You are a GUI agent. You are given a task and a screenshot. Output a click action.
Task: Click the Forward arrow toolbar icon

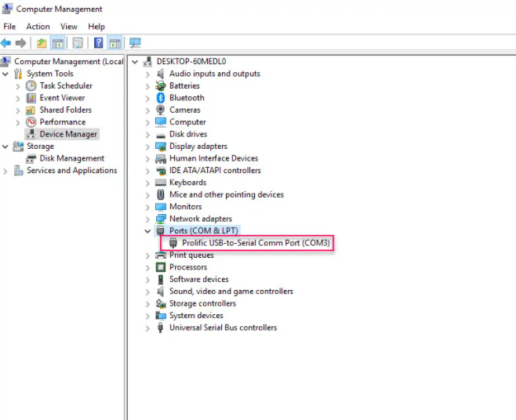point(20,43)
